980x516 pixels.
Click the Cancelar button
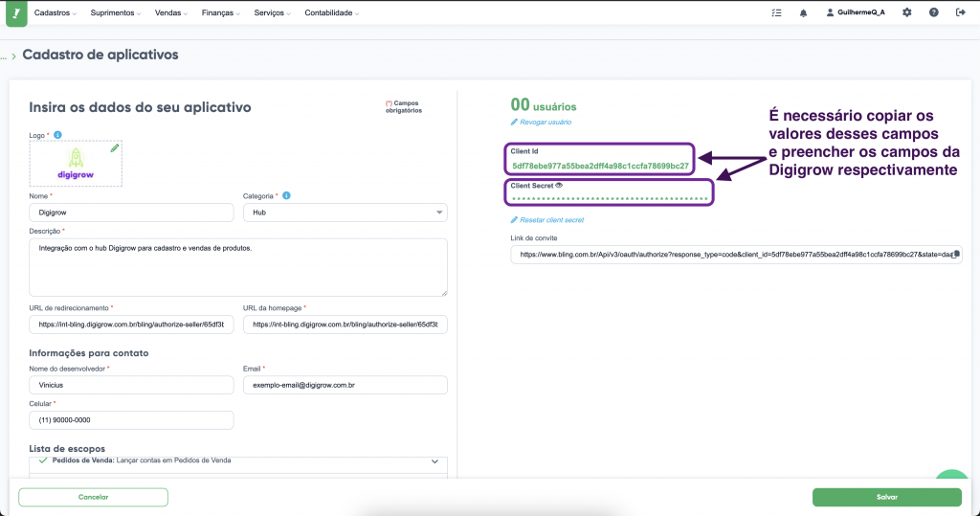point(93,497)
